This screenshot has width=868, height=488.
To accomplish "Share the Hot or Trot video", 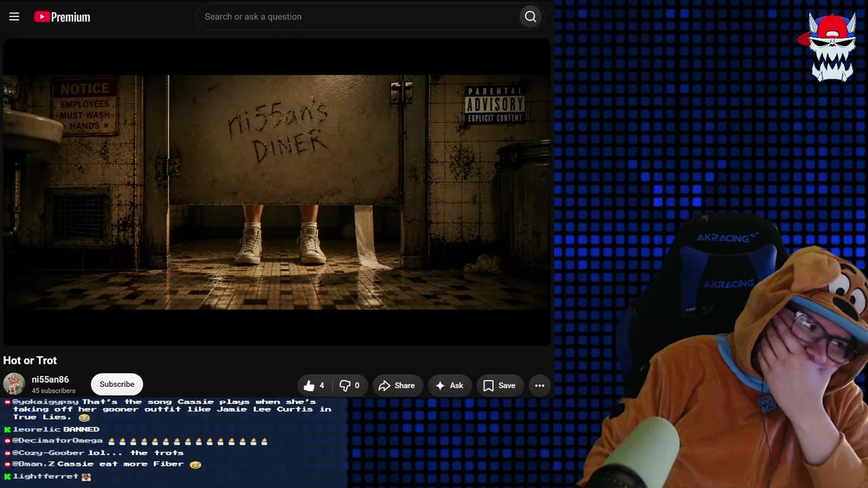I will [397, 386].
